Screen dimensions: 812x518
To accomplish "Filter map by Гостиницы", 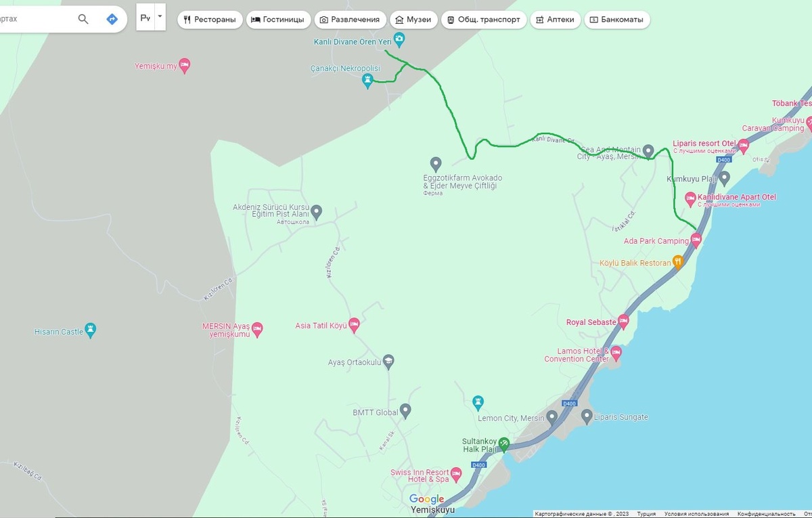I will (x=277, y=20).
